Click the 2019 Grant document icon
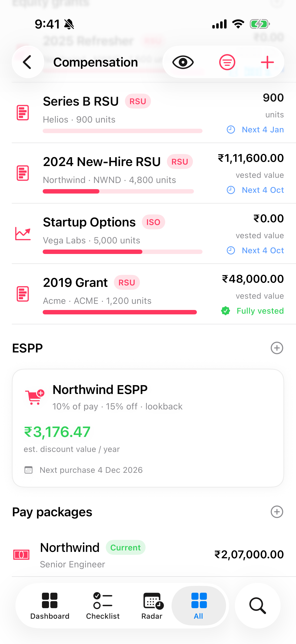 point(23,294)
